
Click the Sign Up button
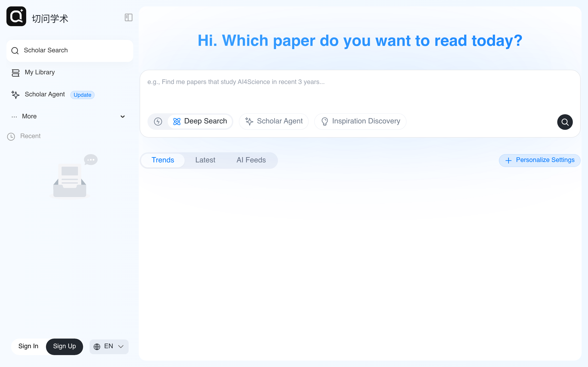point(64,346)
